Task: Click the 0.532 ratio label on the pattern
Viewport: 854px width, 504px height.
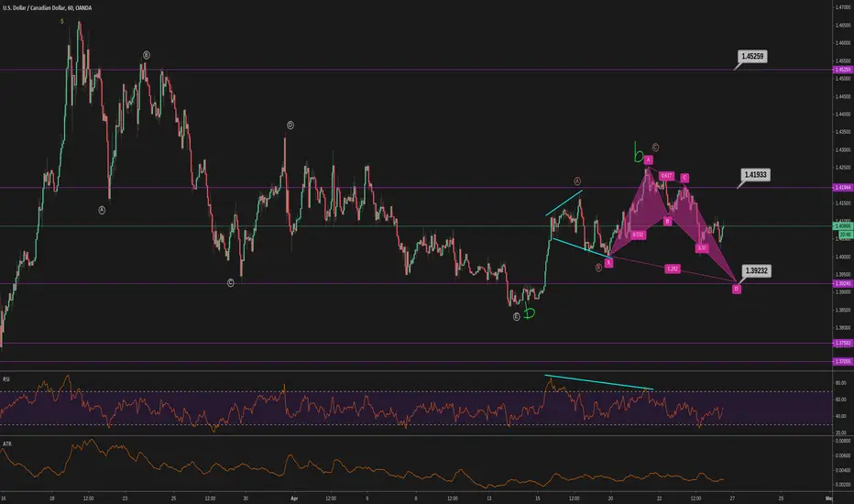Action: click(x=638, y=235)
